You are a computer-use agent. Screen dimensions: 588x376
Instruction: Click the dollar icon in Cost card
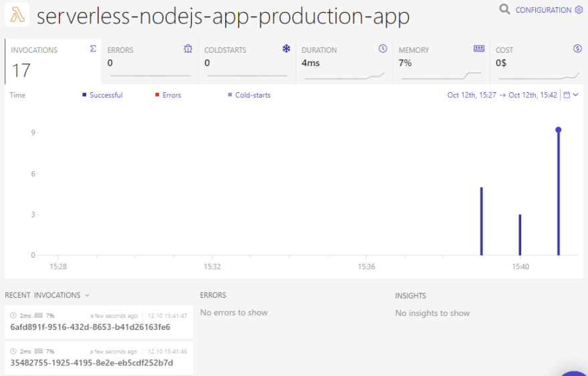pyautogui.click(x=577, y=48)
